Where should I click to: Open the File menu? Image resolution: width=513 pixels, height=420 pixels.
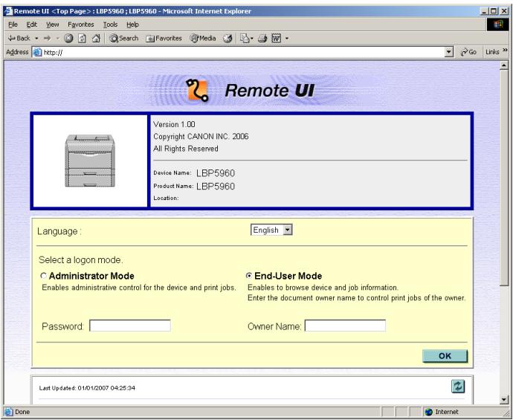coord(13,25)
